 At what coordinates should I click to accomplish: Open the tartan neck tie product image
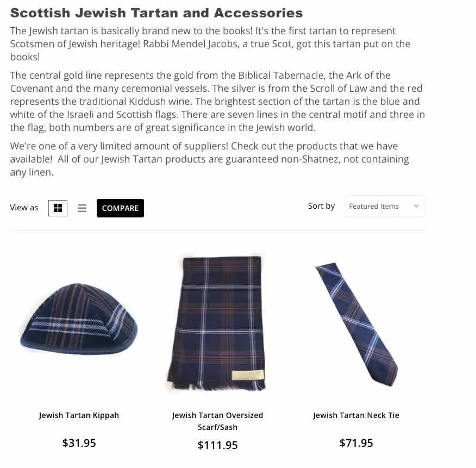356,325
